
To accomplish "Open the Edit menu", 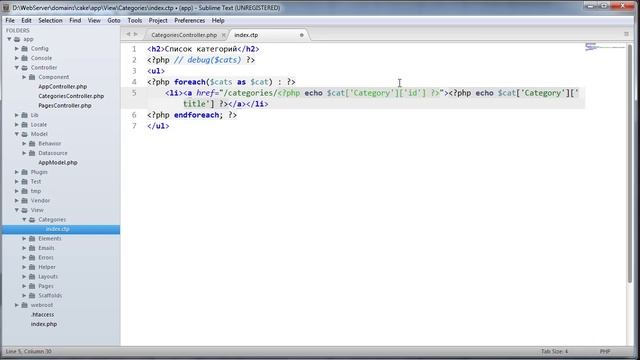I will (27, 20).
